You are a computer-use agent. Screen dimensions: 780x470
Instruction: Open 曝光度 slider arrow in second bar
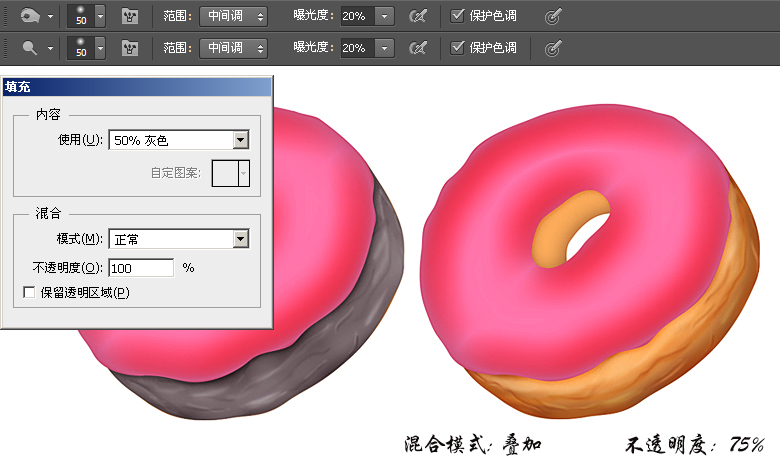coord(385,48)
